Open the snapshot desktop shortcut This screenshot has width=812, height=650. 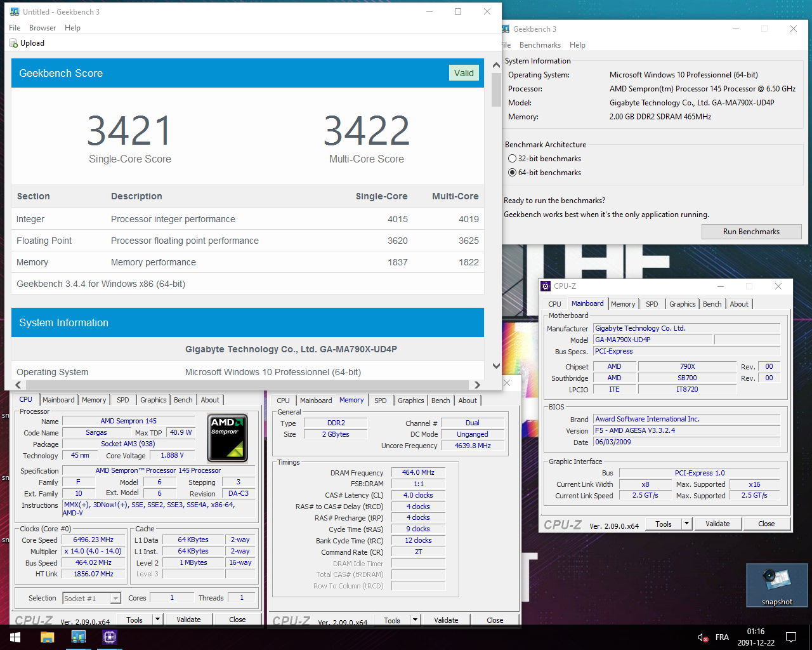point(776,585)
